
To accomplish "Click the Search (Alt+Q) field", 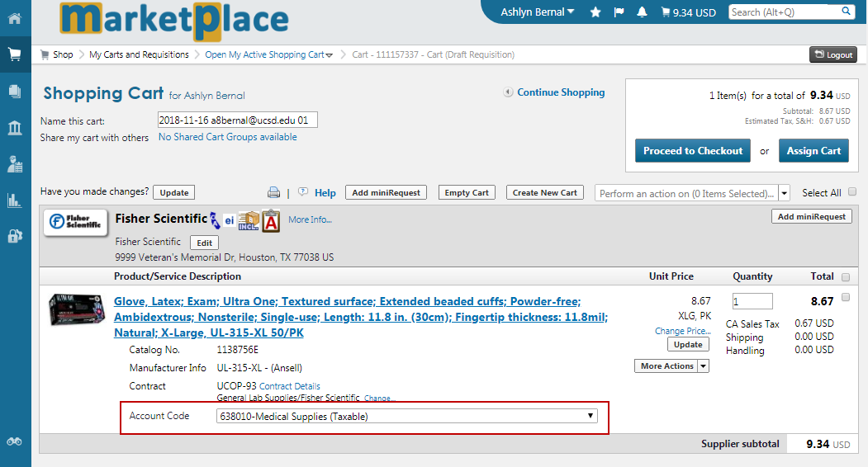I will [x=785, y=12].
